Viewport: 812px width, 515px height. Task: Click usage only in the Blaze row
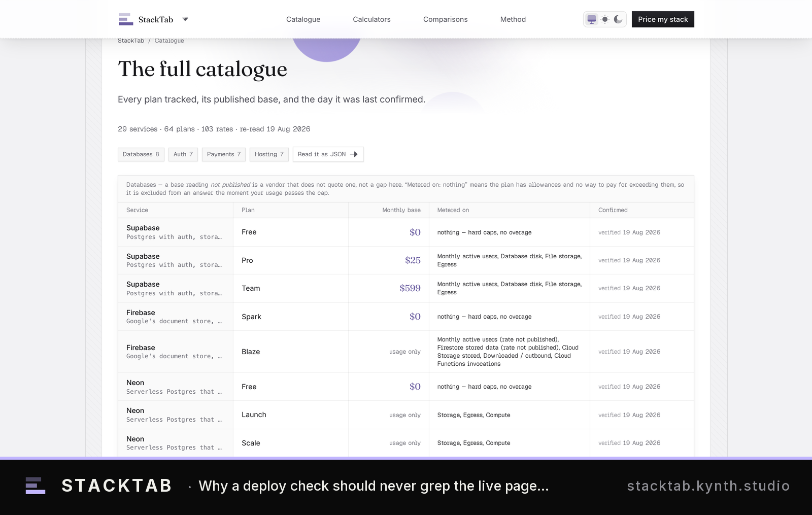click(x=405, y=352)
